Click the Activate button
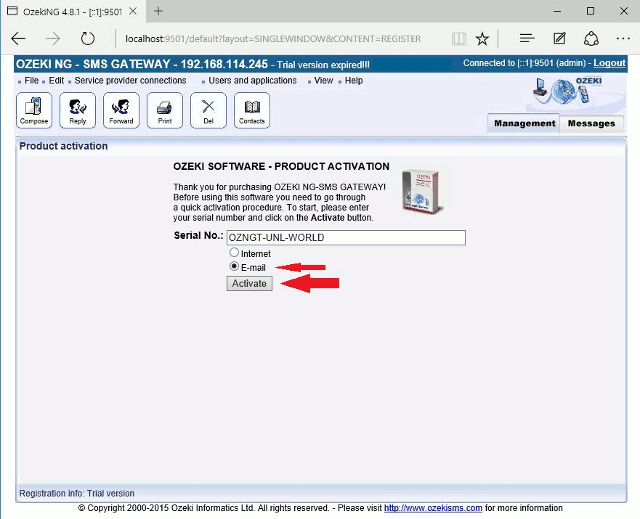This screenshot has width=640, height=519. pos(249,284)
